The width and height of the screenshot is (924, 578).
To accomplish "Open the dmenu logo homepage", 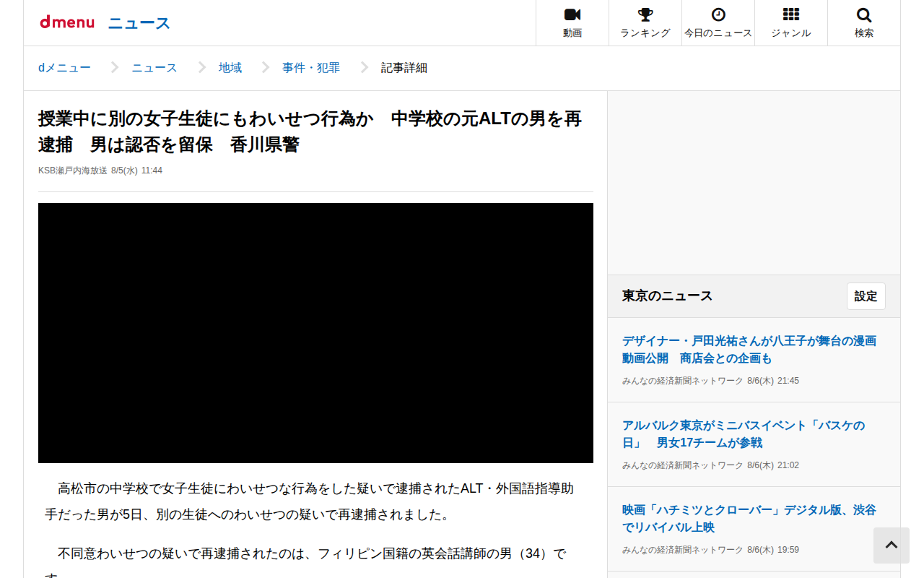I will 67,22.
